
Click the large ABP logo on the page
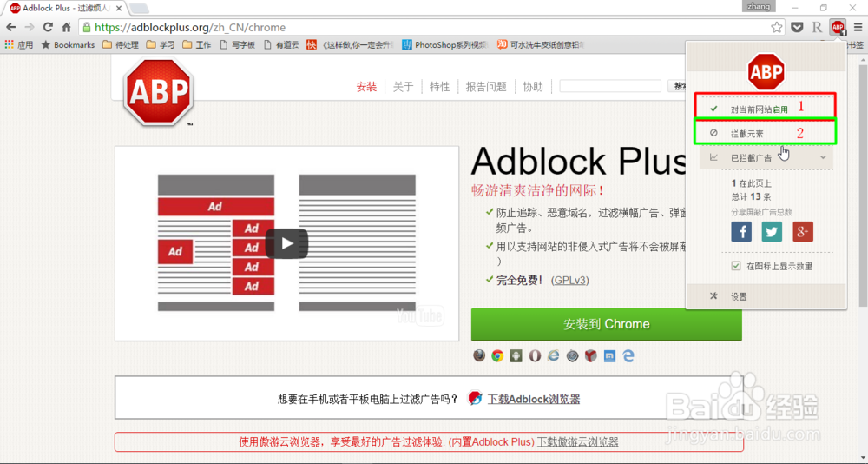pyautogui.click(x=158, y=92)
